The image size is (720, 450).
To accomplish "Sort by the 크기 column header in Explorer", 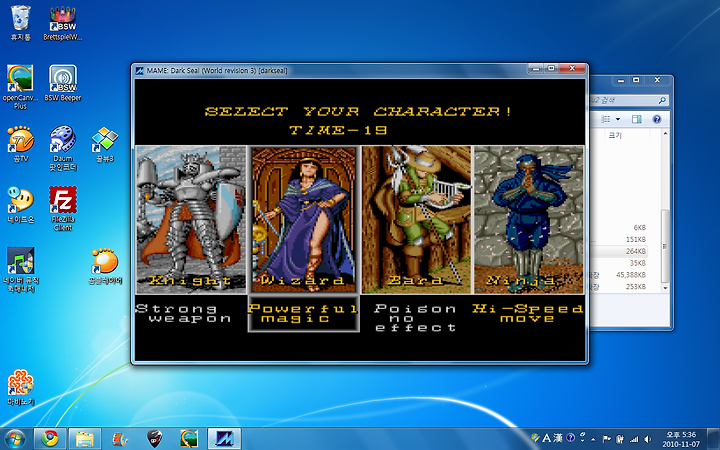I will pyautogui.click(x=614, y=135).
